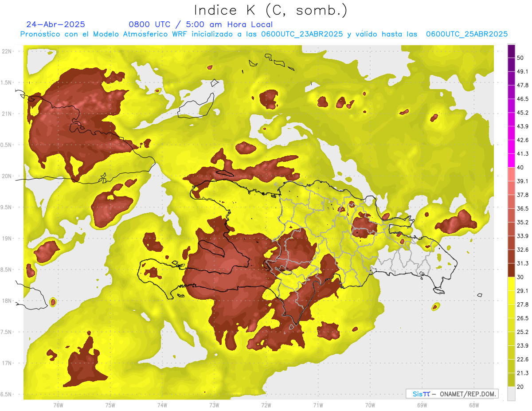Click the "76W" longitude label
Screen dimensions: 532x411
tap(58, 405)
